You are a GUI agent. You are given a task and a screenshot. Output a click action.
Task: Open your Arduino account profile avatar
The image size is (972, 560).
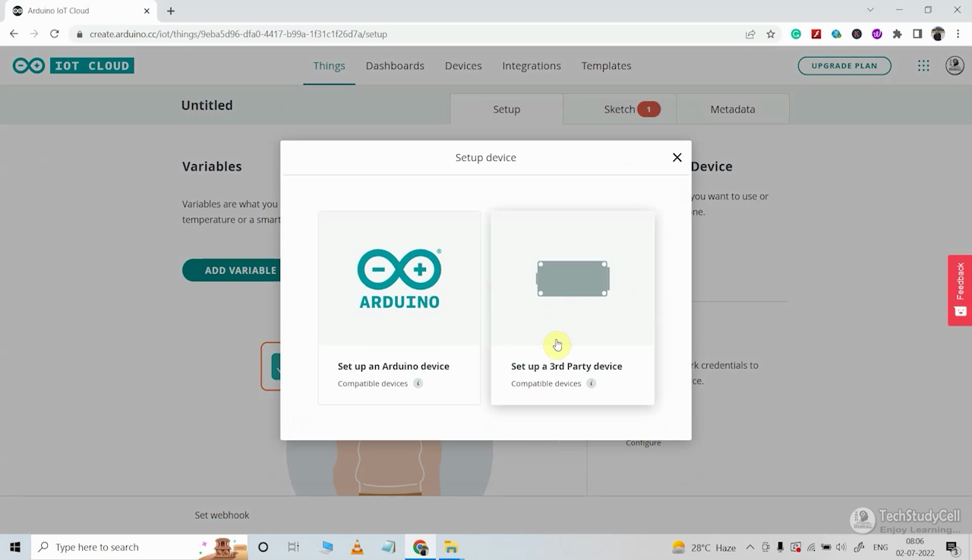(x=955, y=65)
